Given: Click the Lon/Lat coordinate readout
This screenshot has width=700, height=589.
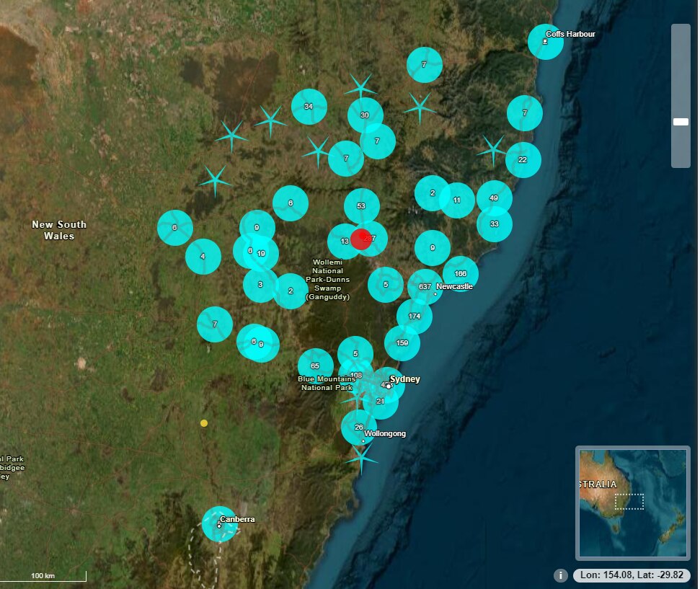Looking at the screenshot, I should click(633, 575).
